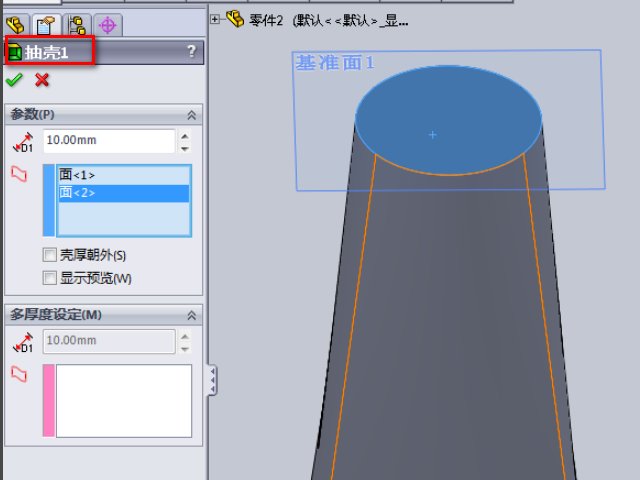The image size is (640, 480).
Task: Click the 抽壳1 shell feature icon
Action: 15,52
